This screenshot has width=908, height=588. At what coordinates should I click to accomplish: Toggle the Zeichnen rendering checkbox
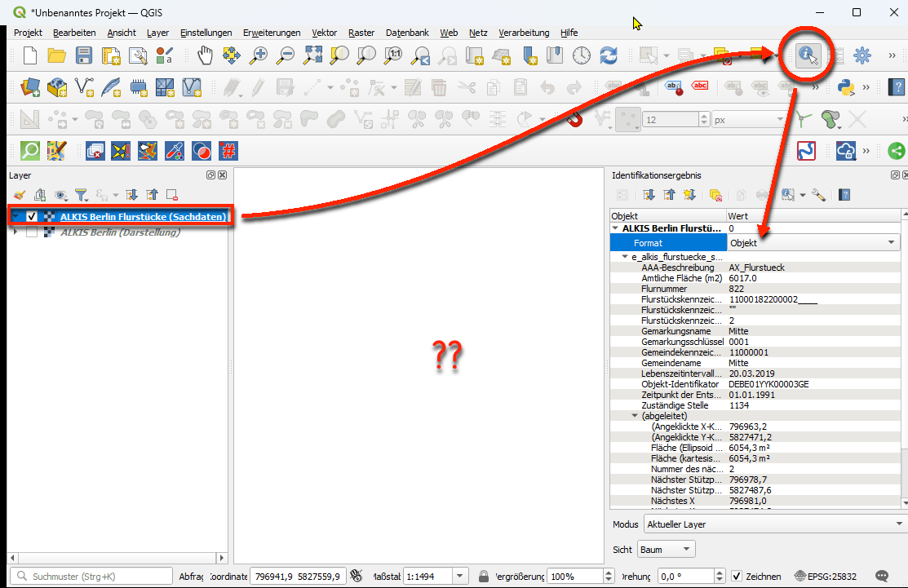pos(737,576)
